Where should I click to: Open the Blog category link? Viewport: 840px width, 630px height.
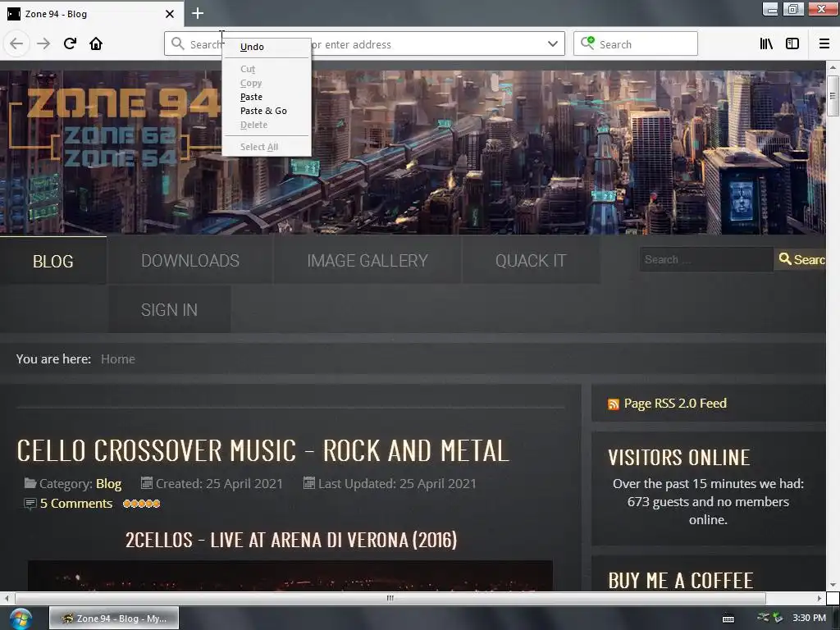click(x=109, y=484)
